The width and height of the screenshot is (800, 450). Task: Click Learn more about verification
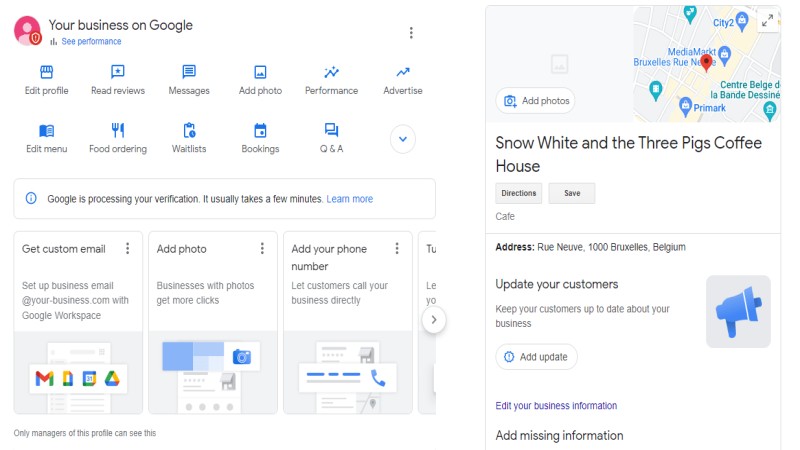(349, 198)
